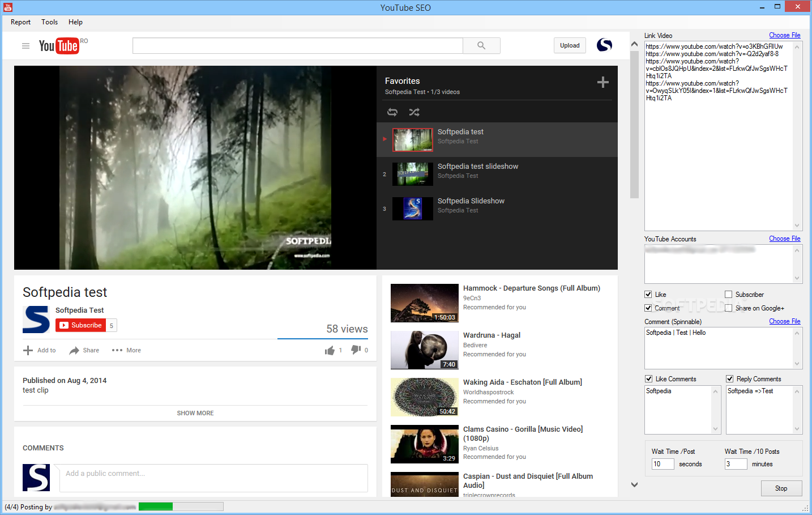Check the Subscriber checkbox
This screenshot has height=515, width=812.
(x=728, y=295)
